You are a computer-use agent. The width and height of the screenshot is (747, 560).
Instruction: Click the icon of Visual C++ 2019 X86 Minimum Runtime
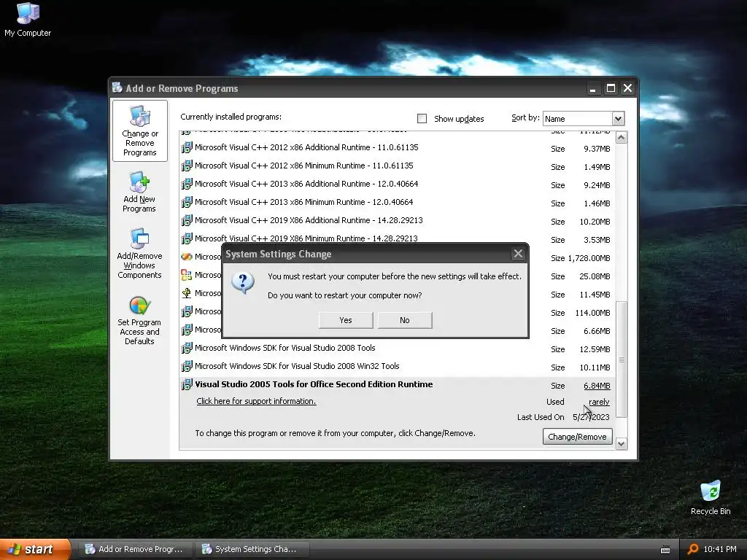(187, 238)
